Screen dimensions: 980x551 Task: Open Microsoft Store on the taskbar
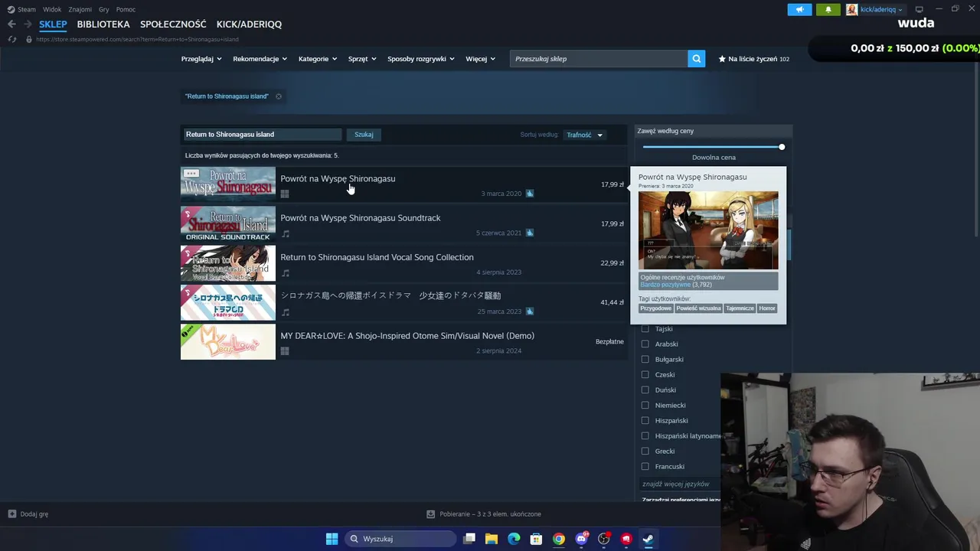(537, 539)
